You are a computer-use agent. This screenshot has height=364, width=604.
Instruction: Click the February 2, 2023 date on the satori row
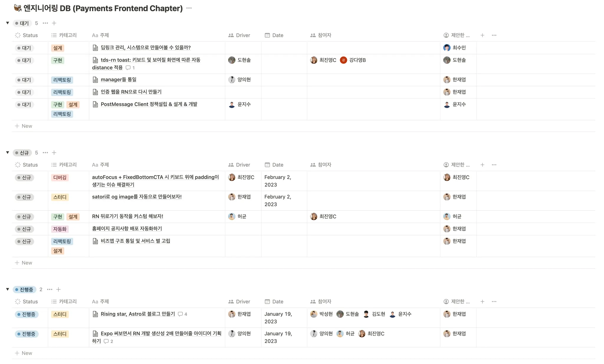[x=278, y=200]
